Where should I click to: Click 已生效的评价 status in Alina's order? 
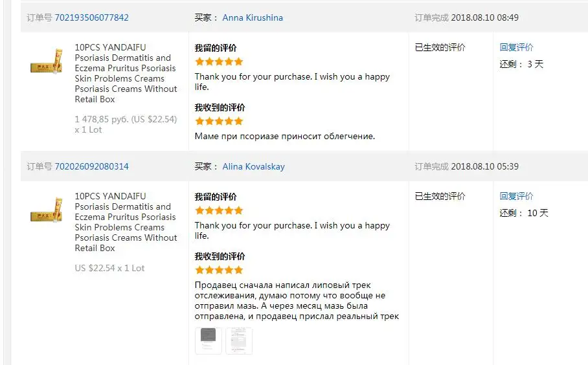440,196
